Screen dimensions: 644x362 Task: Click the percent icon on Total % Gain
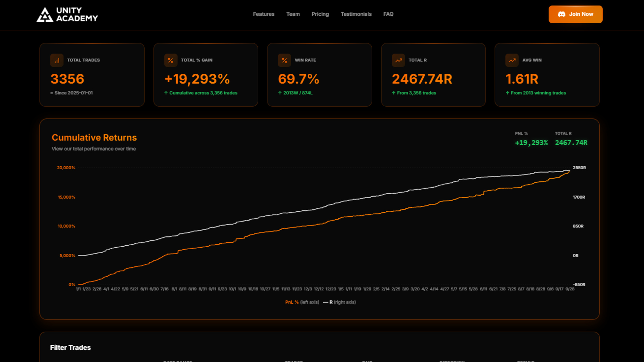[x=171, y=60]
